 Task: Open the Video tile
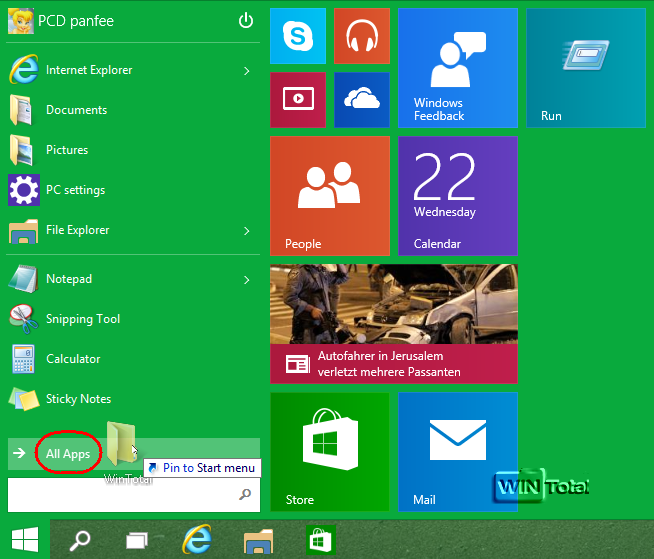[x=297, y=99]
